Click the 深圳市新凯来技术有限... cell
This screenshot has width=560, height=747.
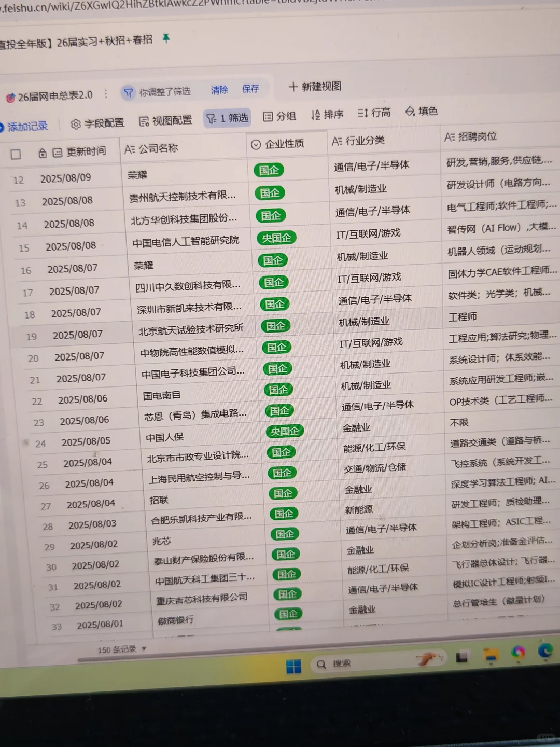pyautogui.click(x=189, y=308)
